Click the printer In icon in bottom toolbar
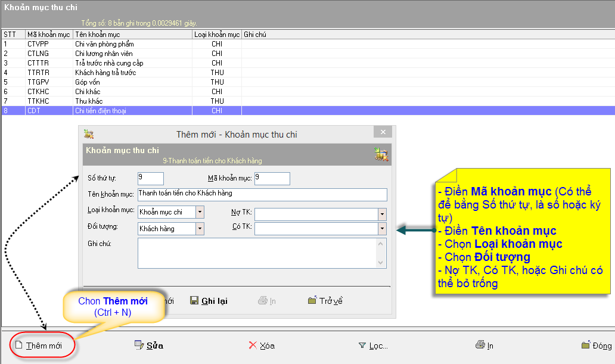615x364 pixels. (480, 345)
